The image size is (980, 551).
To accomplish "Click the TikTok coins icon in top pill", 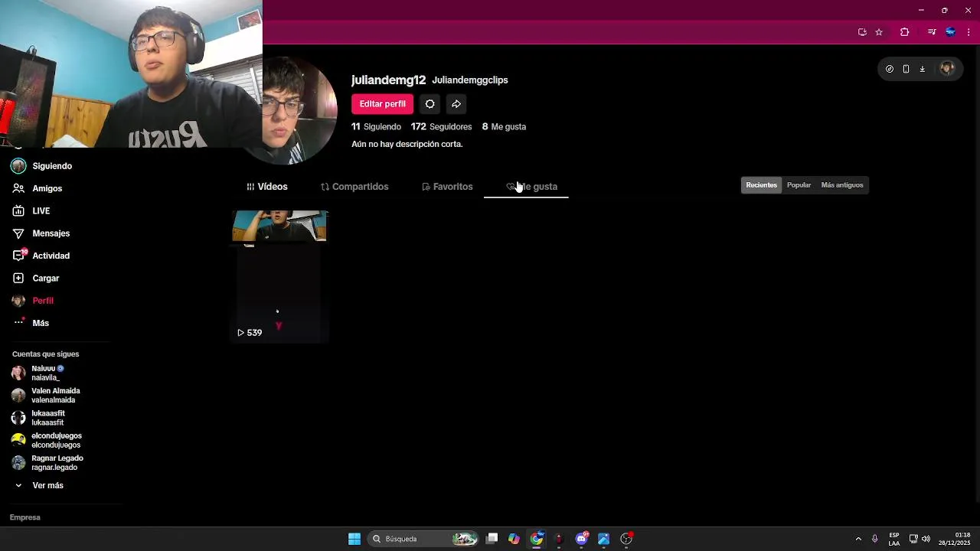I will coord(890,69).
